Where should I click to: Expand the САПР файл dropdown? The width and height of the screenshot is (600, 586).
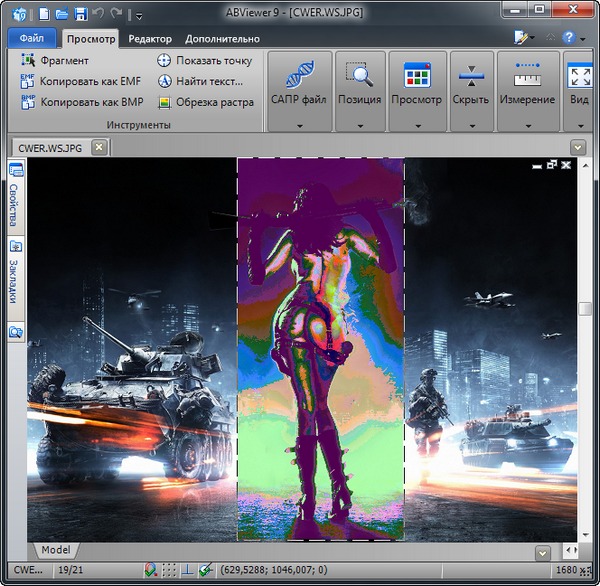(299, 126)
